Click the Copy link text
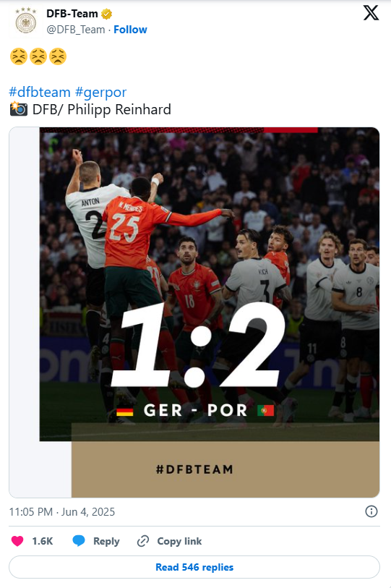 coord(179,541)
